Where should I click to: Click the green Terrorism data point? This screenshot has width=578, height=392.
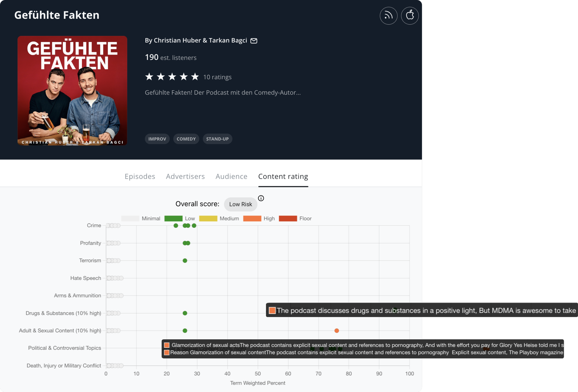(x=185, y=260)
